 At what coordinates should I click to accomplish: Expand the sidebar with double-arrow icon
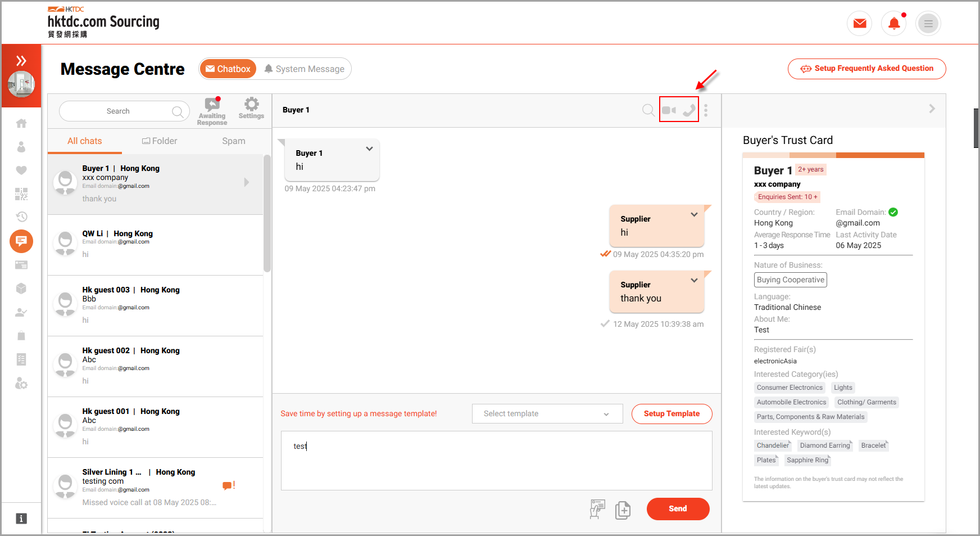[x=21, y=60]
